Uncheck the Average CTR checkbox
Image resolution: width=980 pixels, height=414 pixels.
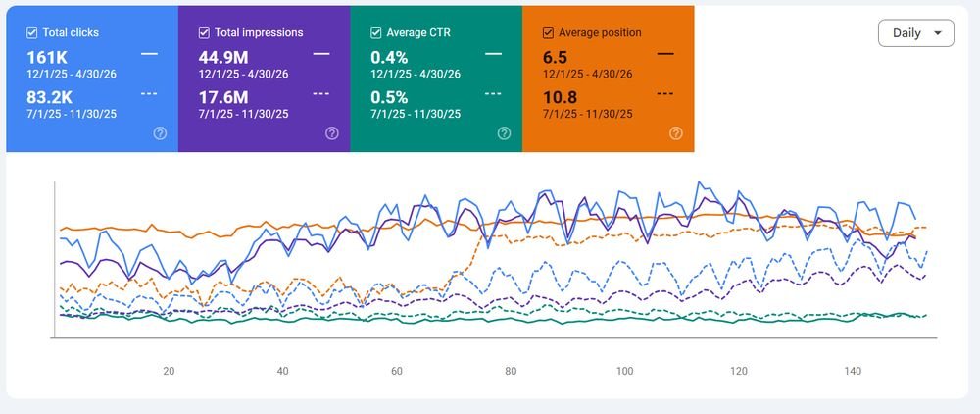coord(375,33)
